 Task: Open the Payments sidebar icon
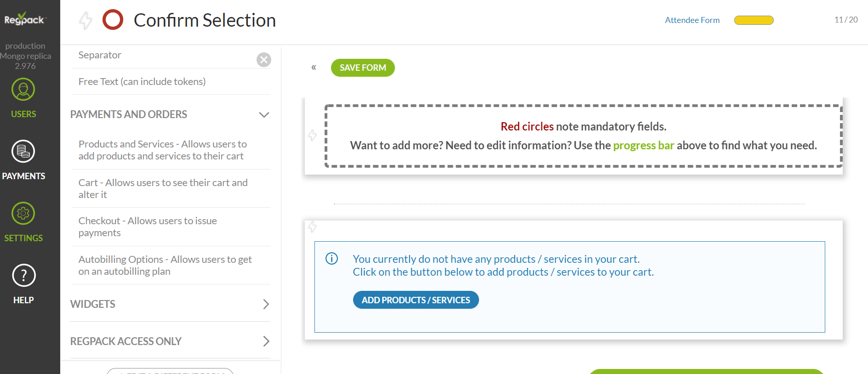point(23,151)
